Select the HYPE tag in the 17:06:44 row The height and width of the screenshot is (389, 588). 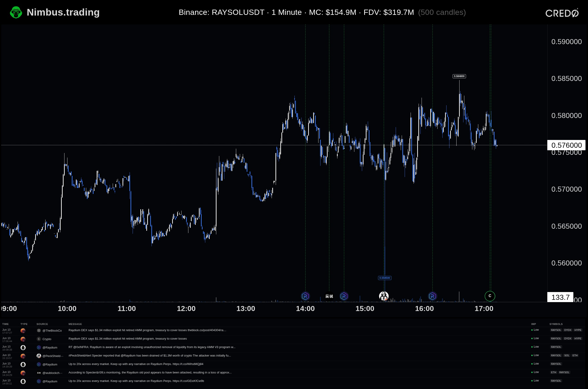coord(578,339)
